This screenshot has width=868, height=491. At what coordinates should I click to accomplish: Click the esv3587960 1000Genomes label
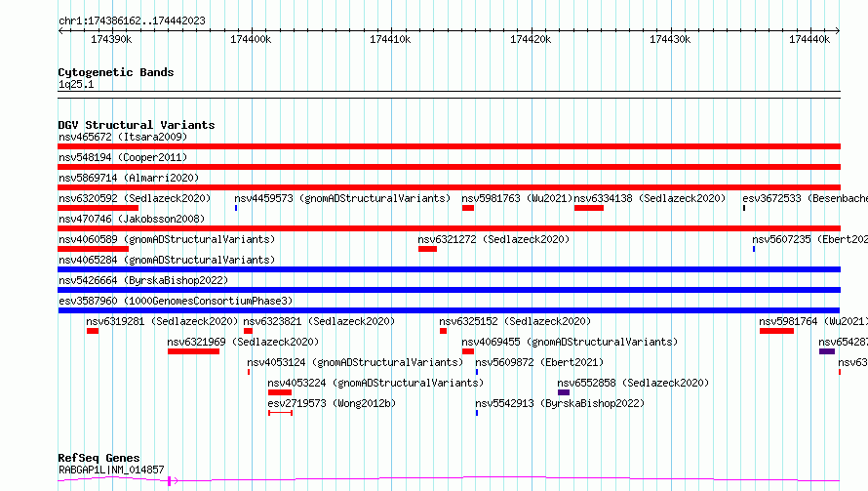point(176,301)
